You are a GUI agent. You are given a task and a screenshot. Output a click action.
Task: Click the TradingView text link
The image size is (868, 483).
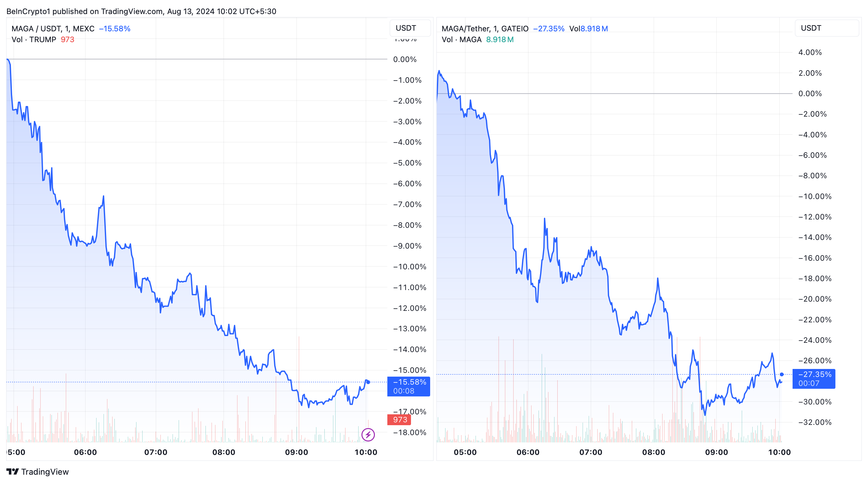(x=45, y=471)
